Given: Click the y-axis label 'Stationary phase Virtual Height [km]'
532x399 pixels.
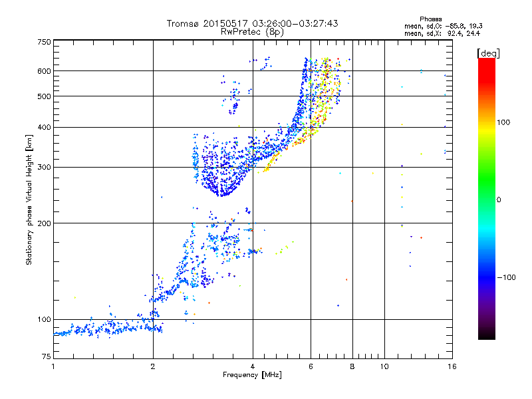Looking at the screenshot, I should pos(29,199).
